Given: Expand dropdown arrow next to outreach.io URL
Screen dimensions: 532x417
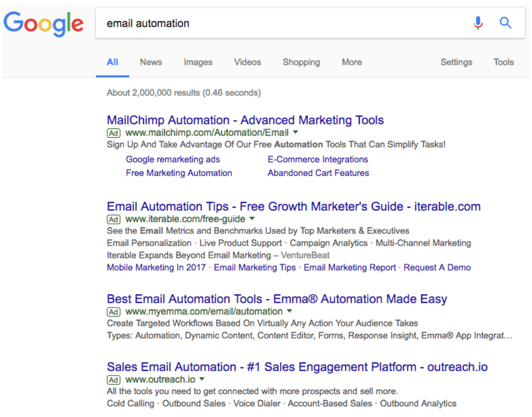Looking at the screenshot, I should click(x=202, y=379).
